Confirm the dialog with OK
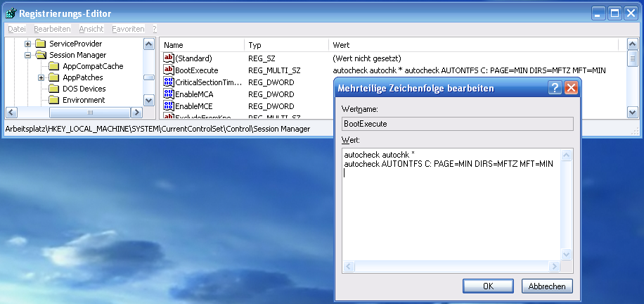The height and width of the screenshot is (304, 644). pos(488,286)
